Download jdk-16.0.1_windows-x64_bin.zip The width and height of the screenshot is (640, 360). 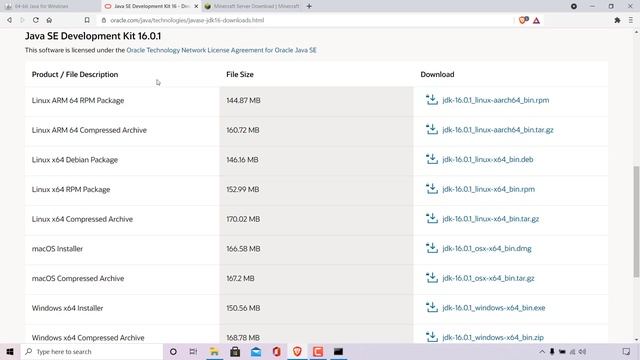(x=493, y=338)
